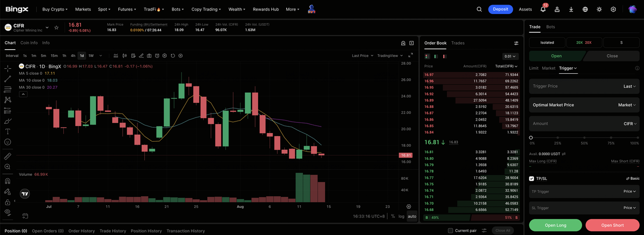Screen dimensions: 644x235
Task: Open the Futures menu
Action: point(127,9)
